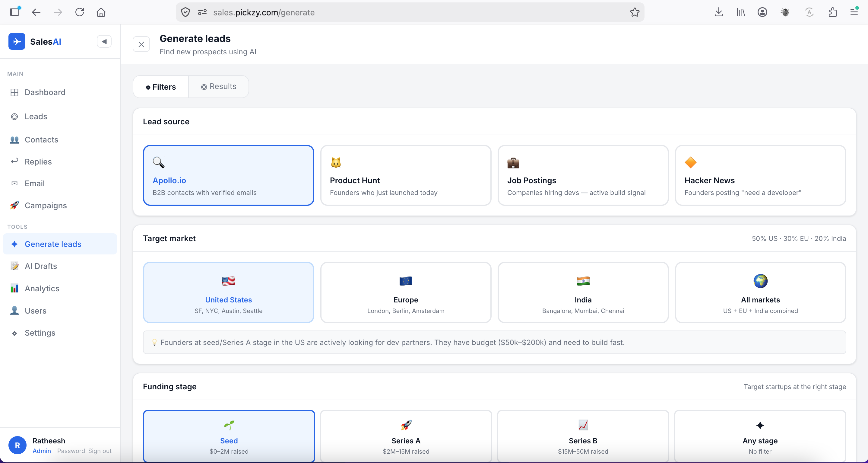This screenshot has height=463, width=868.
Task: Open the Dashboard page
Action: pyautogui.click(x=60, y=92)
